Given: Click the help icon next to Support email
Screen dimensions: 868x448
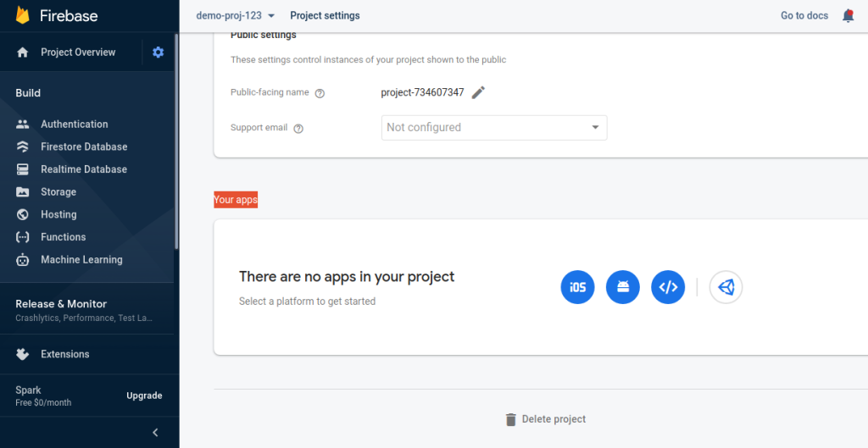Looking at the screenshot, I should pos(298,129).
